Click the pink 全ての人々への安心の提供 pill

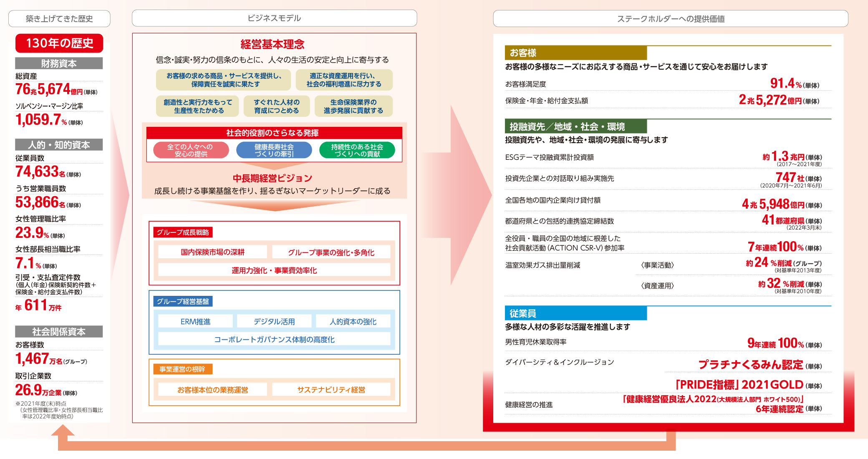click(x=191, y=150)
